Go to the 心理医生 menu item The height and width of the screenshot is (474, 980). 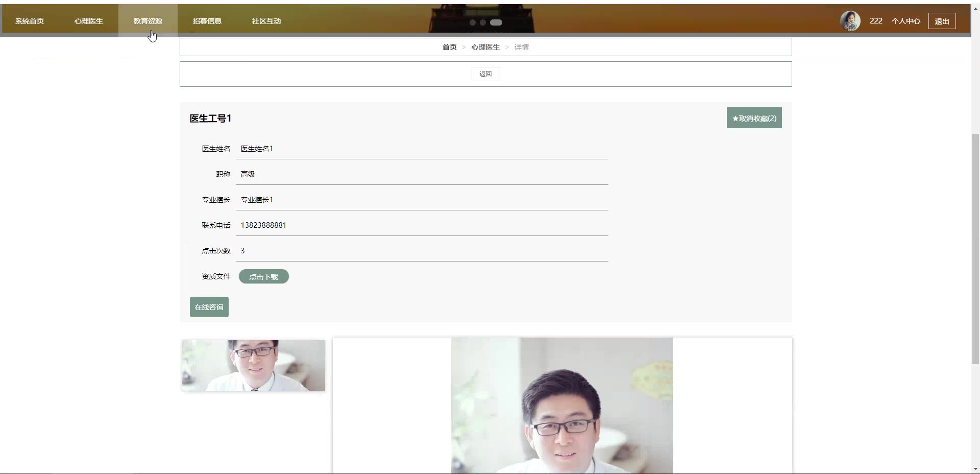(89, 21)
